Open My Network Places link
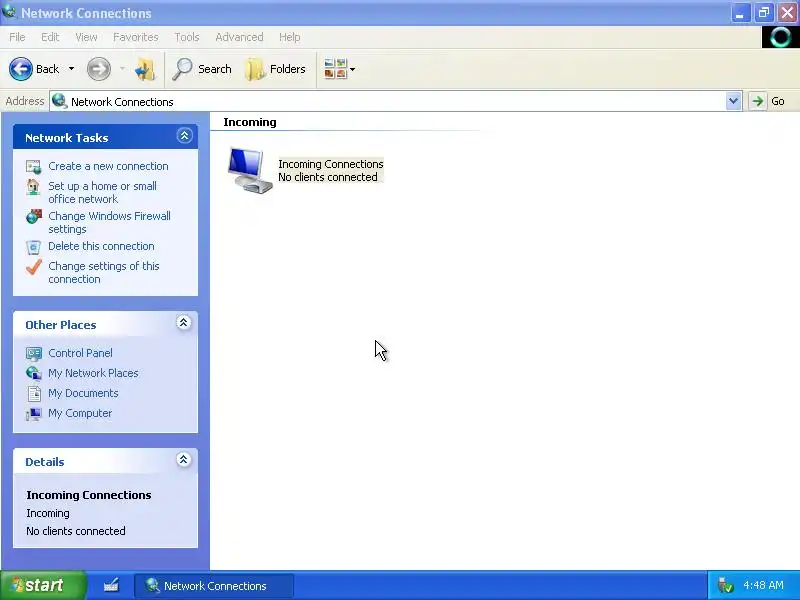 pyautogui.click(x=93, y=373)
